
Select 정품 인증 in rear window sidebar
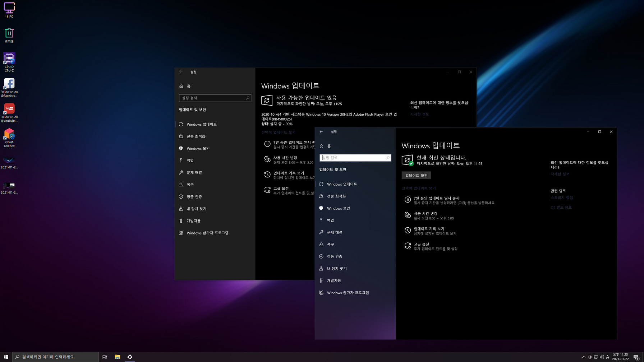[215, 197]
